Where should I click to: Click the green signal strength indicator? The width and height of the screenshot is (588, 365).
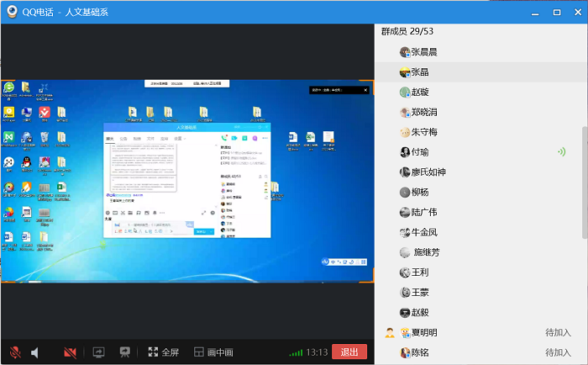tap(295, 352)
